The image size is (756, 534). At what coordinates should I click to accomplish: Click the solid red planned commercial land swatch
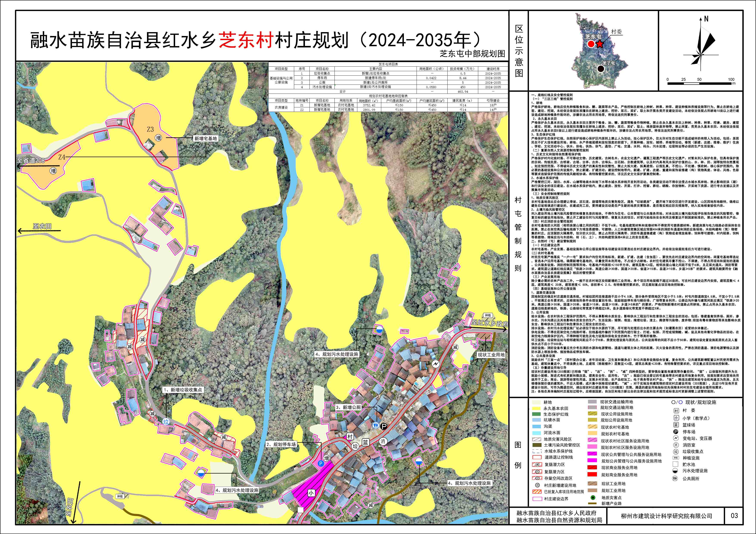tap(592, 475)
